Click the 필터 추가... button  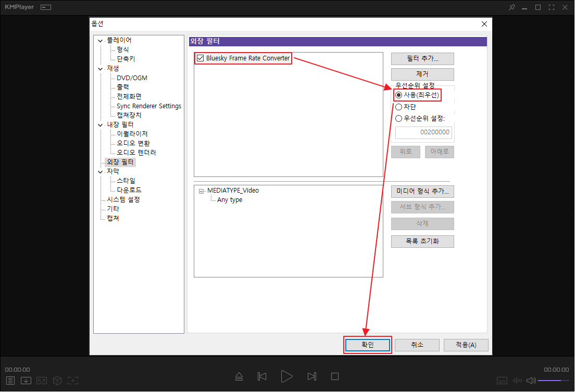422,59
